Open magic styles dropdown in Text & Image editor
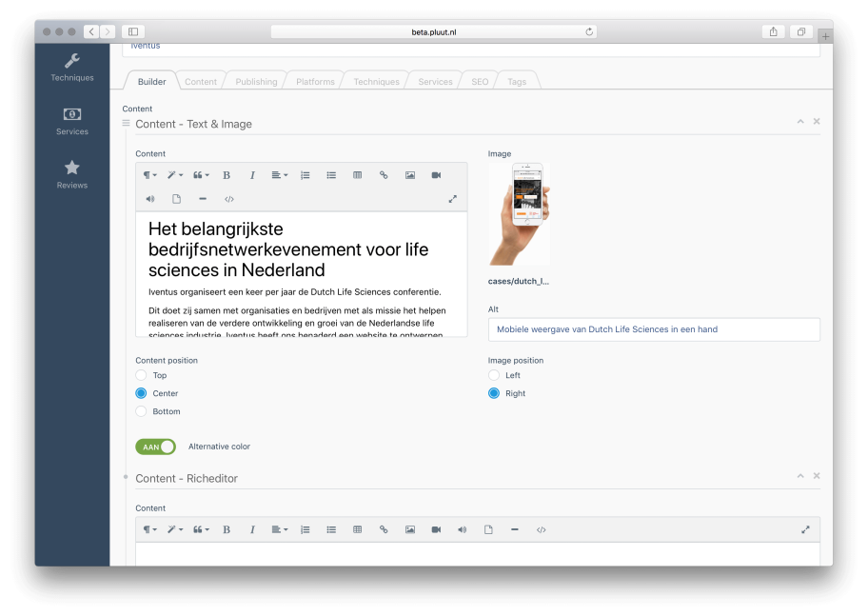The width and height of the screenshot is (868, 616). 175,175
